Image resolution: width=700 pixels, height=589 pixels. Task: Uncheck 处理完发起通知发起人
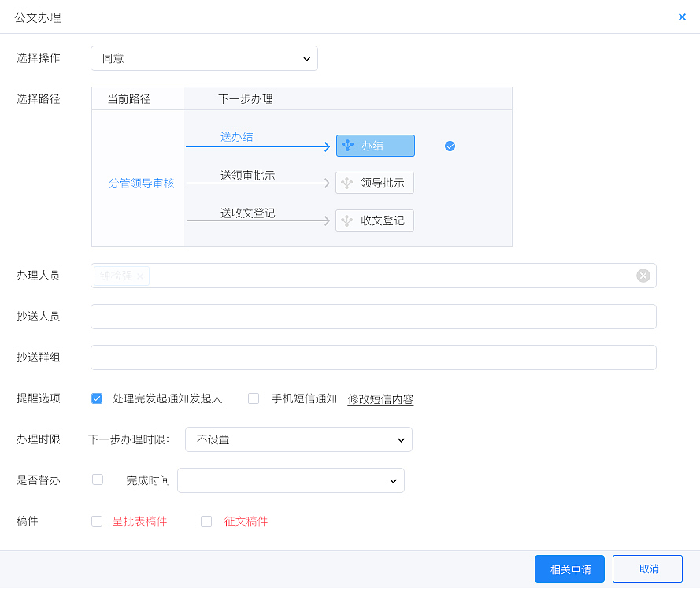(x=97, y=398)
